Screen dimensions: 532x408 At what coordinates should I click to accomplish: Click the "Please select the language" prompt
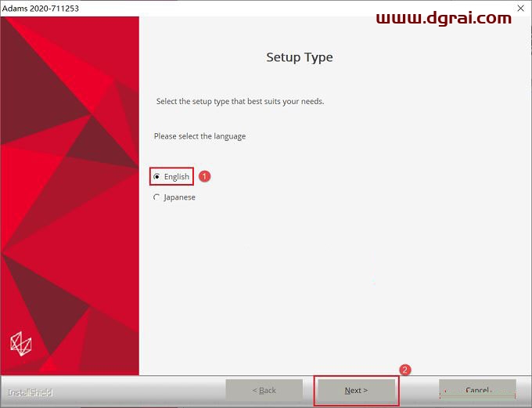[199, 136]
